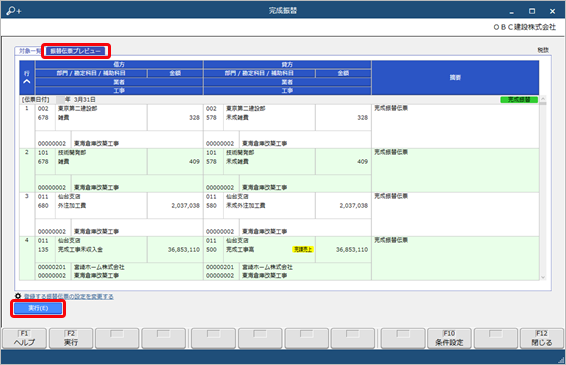Click the F2 実行 function key

(x=71, y=338)
